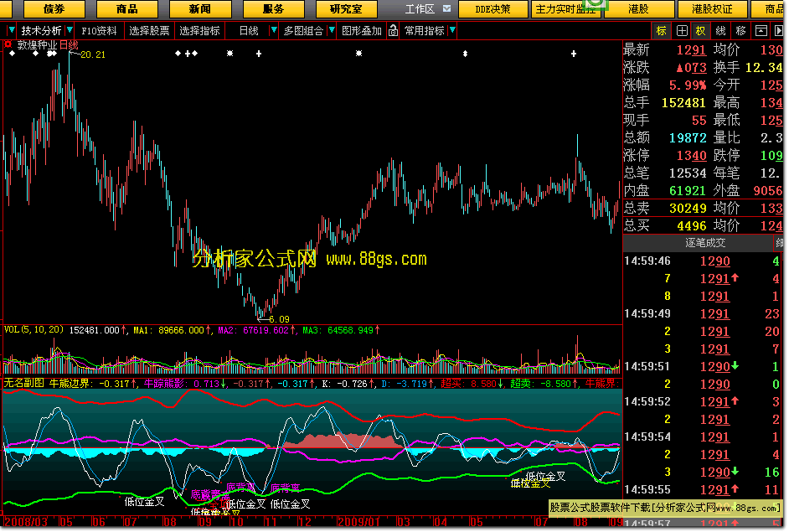Click the 港股 button
Image resolution: width=789 pixels, height=532 pixels.
point(638,9)
